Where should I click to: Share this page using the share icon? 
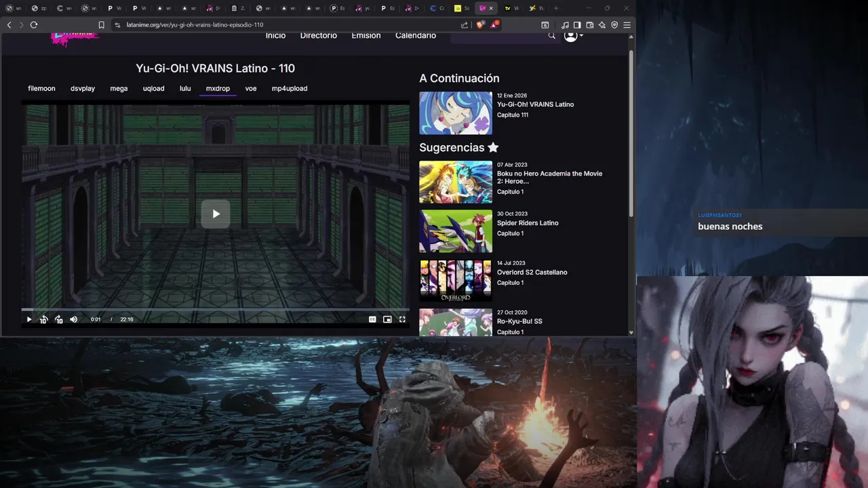[465, 25]
